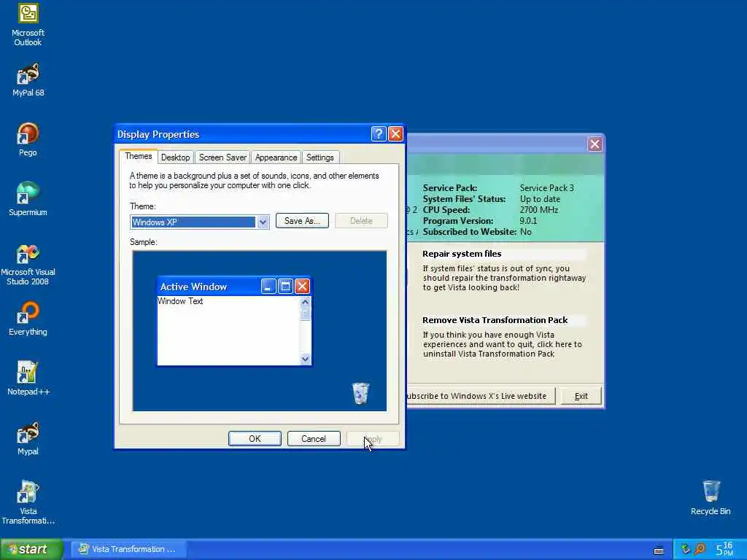Click Save As... theme button

click(x=302, y=221)
